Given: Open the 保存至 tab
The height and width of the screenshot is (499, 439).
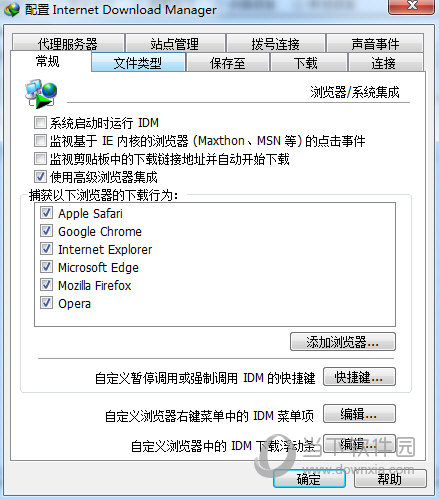Looking at the screenshot, I should [228, 62].
